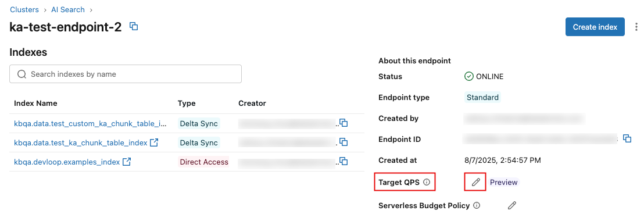This screenshot has height=221, width=644.
Task: Click the Type column header
Action: 187,103
